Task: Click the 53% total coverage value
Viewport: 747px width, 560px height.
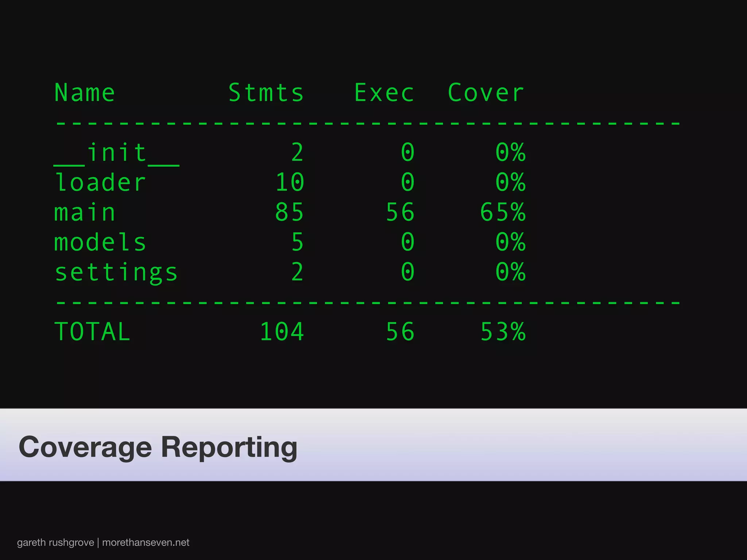Action: (x=503, y=332)
